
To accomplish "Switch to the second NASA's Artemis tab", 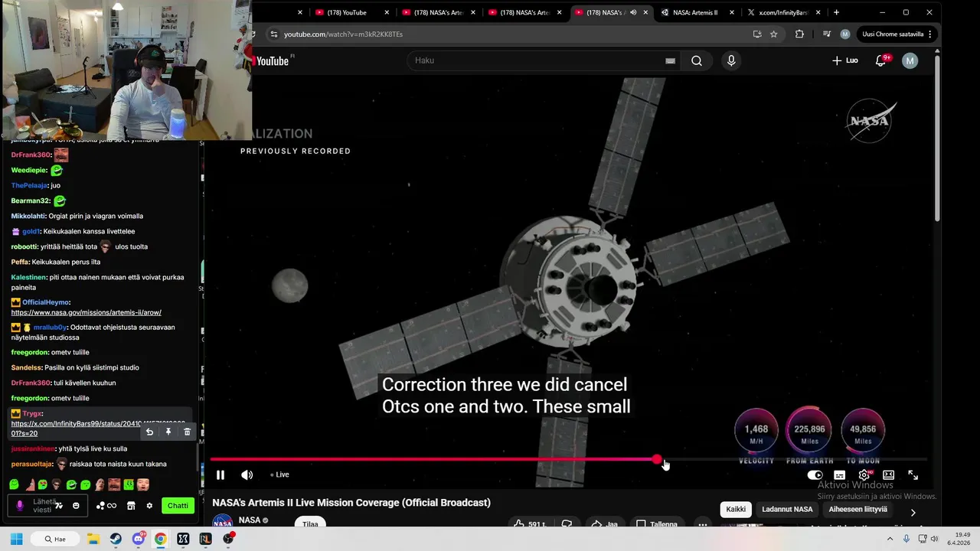I will point(524,12).
